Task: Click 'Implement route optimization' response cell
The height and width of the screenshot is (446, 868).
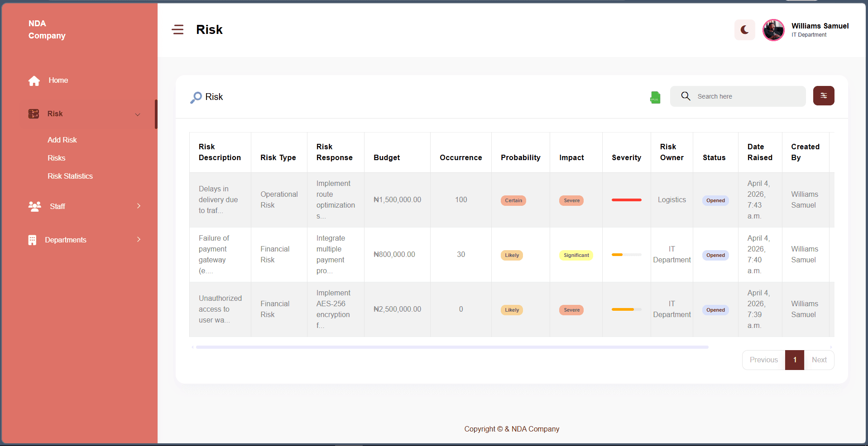Action: (x=336, y=199)
